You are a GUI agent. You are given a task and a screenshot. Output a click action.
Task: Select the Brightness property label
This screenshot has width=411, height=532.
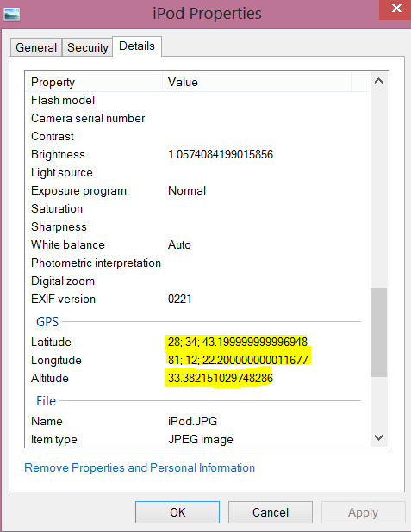pos(58,154)
